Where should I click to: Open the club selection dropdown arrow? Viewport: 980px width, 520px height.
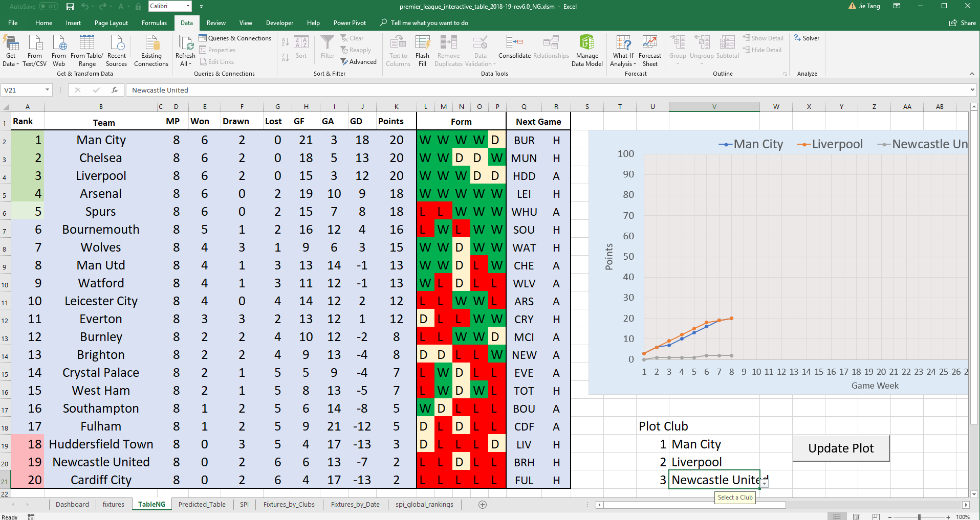(765, 483)
